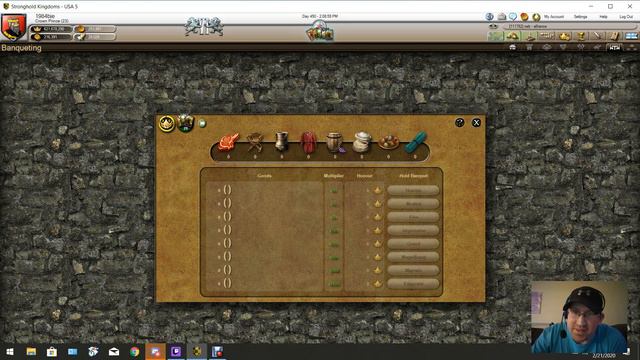Switch to the gold crown rank tab
640x360 pixels.
pyautogui.click(x=564, y=36)
